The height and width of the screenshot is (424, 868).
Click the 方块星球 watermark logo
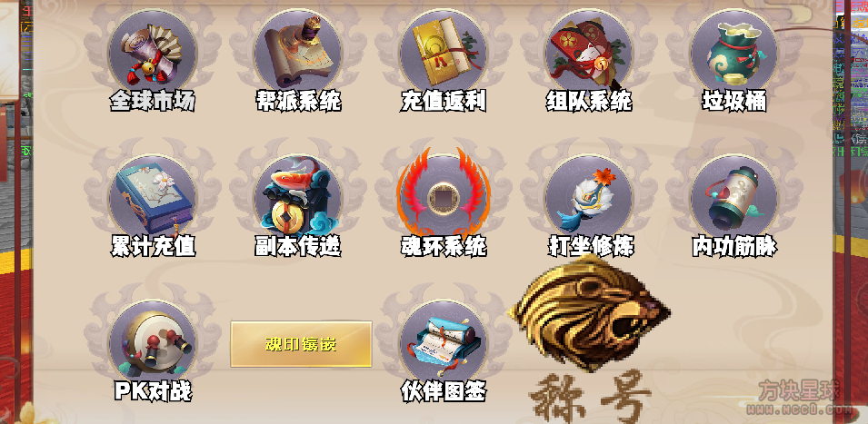pyautogui.click(x=799, y=397)
